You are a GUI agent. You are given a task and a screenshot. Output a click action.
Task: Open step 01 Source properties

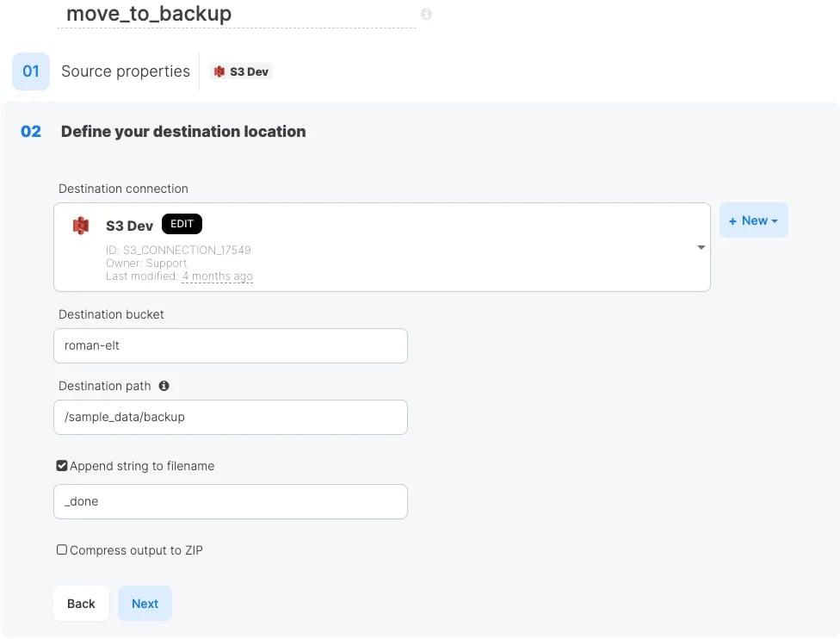(x=126, y=71)
